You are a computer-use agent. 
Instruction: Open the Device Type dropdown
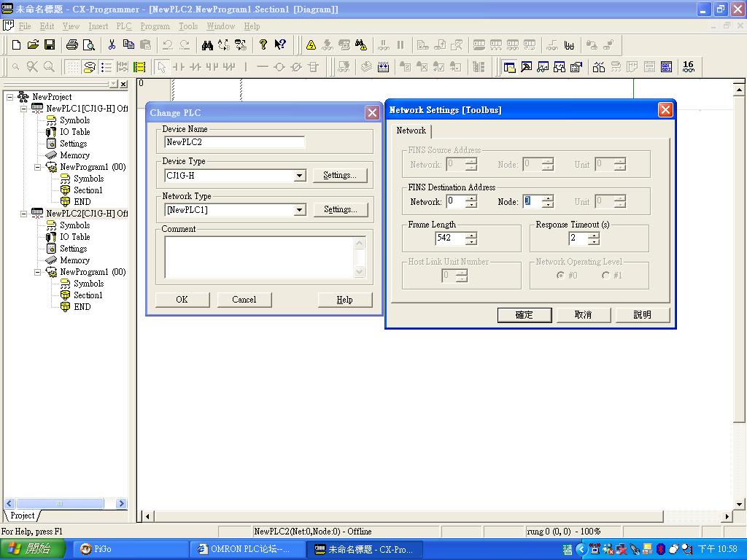point(299,176)
